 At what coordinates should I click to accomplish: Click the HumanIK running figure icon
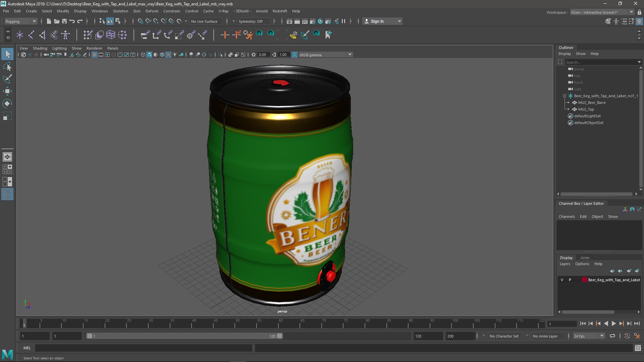tap(248, 35)
